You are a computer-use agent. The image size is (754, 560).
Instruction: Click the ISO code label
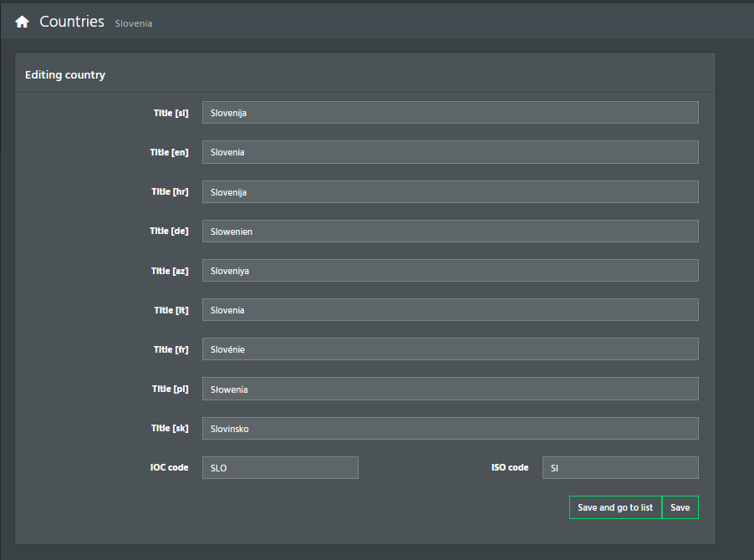point(510,467)
